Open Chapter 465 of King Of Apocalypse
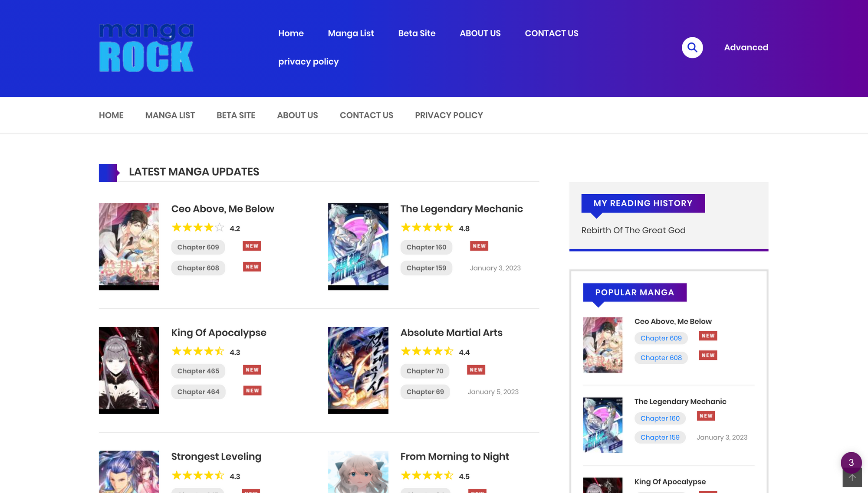Image resolution: width=868 pixels, height=493 pixels. pos(198,371)
